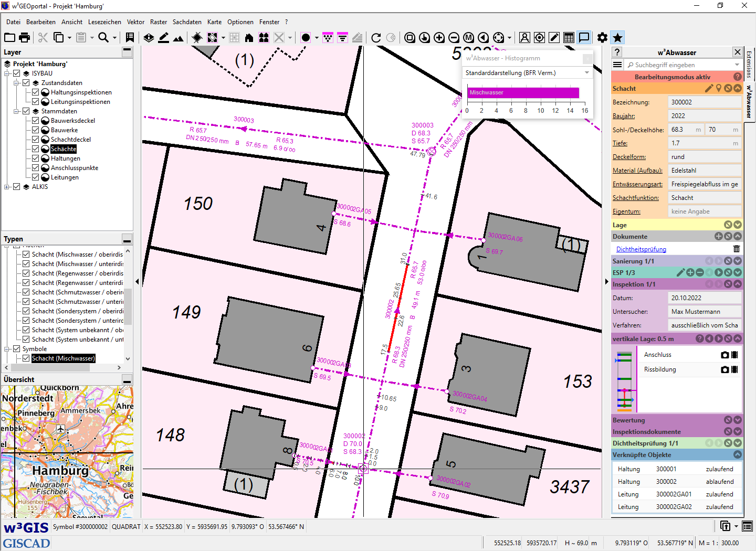Click the compass measure tool icon
This screenshot has width=756, height=551.
point(524,37)
